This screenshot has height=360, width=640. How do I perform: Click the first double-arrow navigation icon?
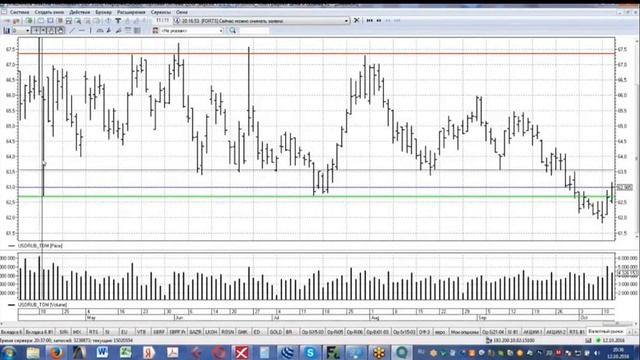click(x=369, y=20)
